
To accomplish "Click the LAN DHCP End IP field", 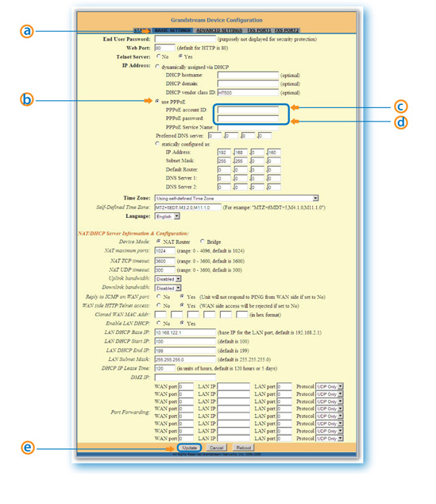I will tap(185, 351).
